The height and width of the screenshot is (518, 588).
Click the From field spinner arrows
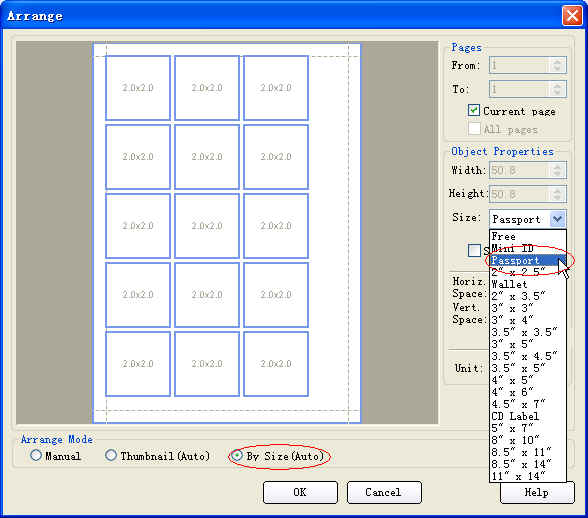[557, 65]
